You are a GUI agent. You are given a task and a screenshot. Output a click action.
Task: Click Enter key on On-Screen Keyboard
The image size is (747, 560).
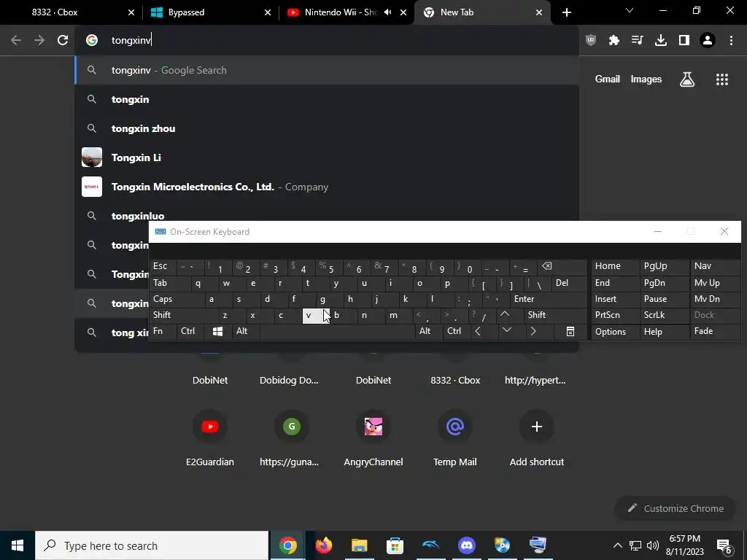tap(549, 299)
